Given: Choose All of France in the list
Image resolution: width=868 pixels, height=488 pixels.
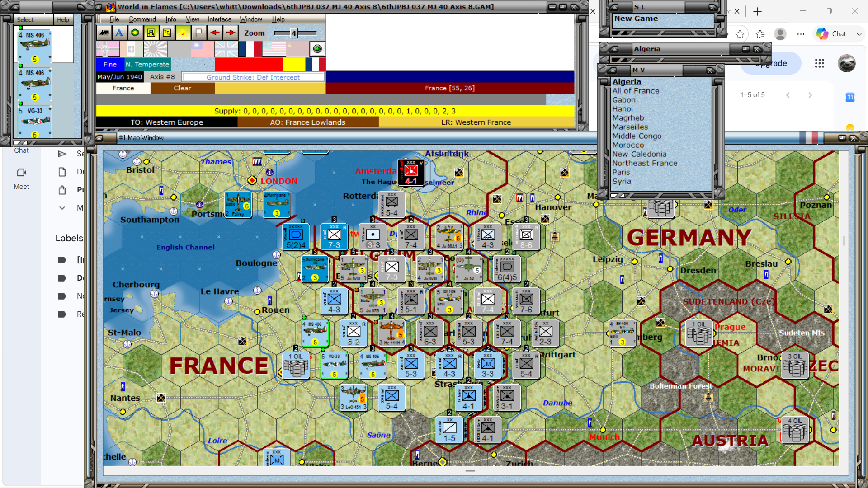Looking at the screenshot, I should tap(636, 91).
